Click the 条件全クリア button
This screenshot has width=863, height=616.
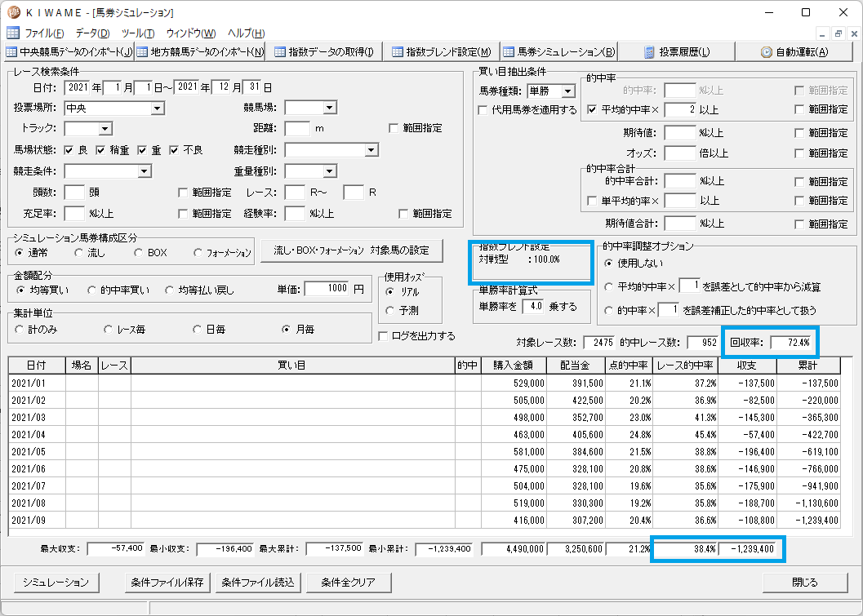coord(349,583)
